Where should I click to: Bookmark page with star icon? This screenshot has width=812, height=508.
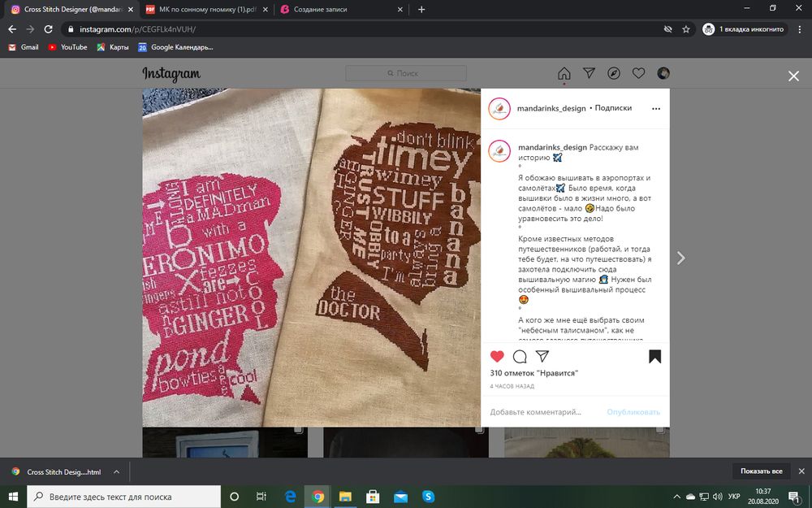click(686, 28)
